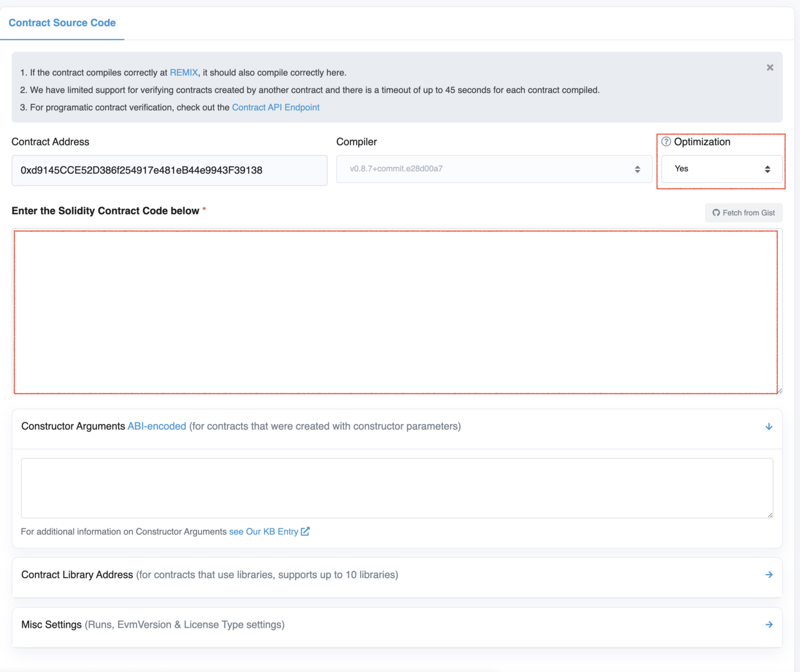Click the Constructor Arguments section header
Image resolution: width=800 pixels, height=672 pixels.
(397, 426)
